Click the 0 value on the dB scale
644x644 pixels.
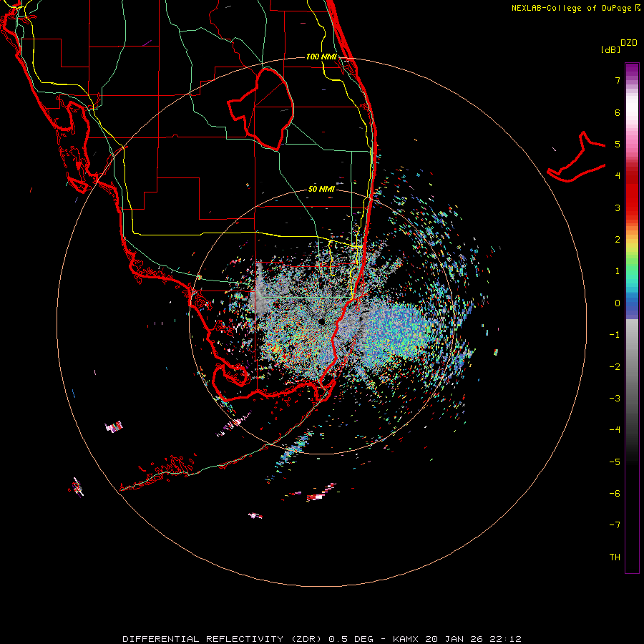pyautogui.click(x=618, y=303)
